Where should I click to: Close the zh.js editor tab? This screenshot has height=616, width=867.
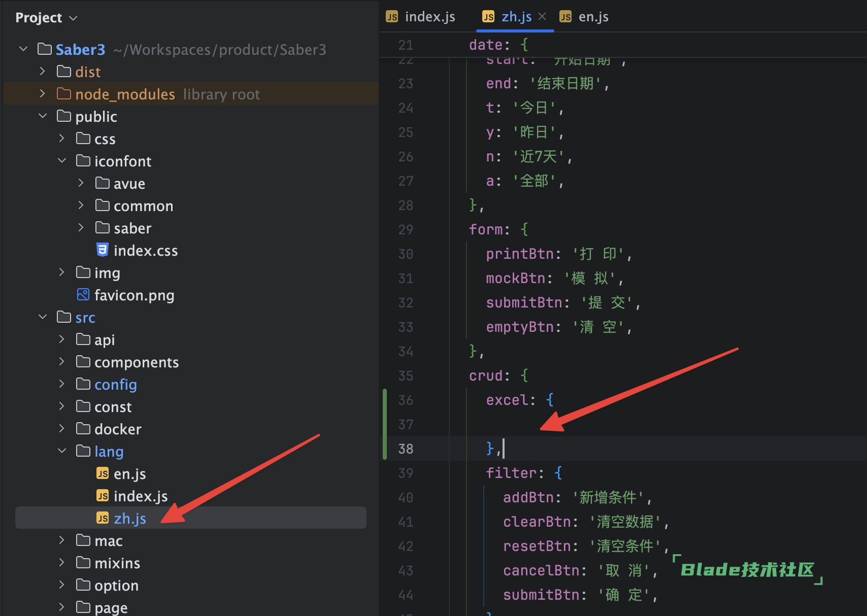[542, 16]
